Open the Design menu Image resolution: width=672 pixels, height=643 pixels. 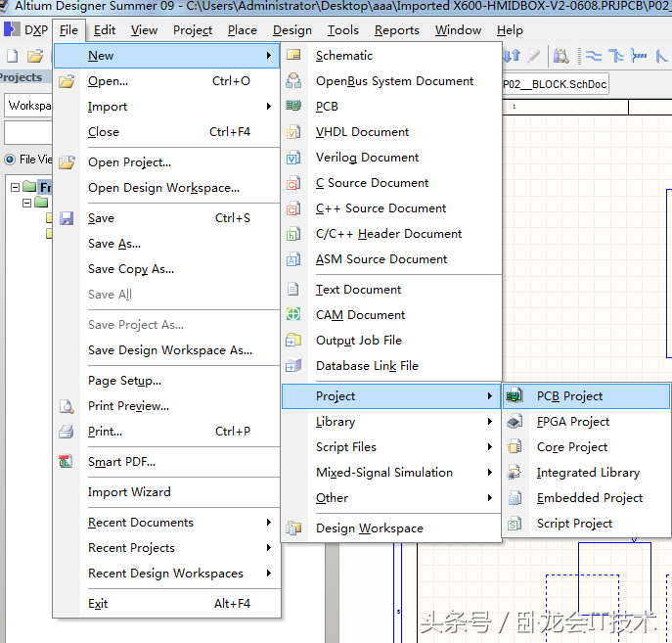pyautogui.click(x=292, y=30)
